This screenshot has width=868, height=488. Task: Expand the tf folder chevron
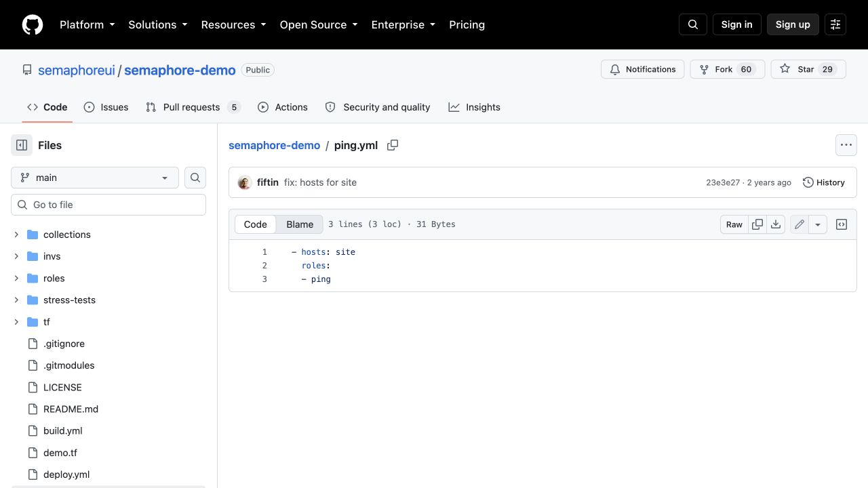(16, 322)
